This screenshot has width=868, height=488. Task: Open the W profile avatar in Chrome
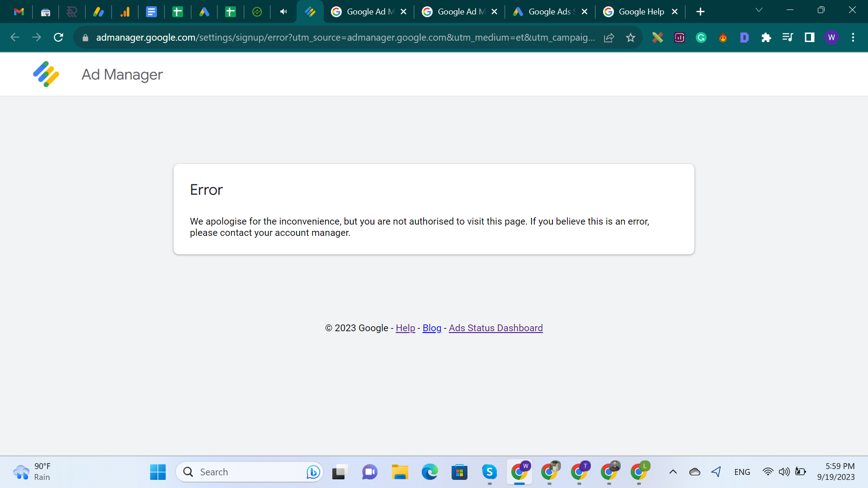click(831, 38)
